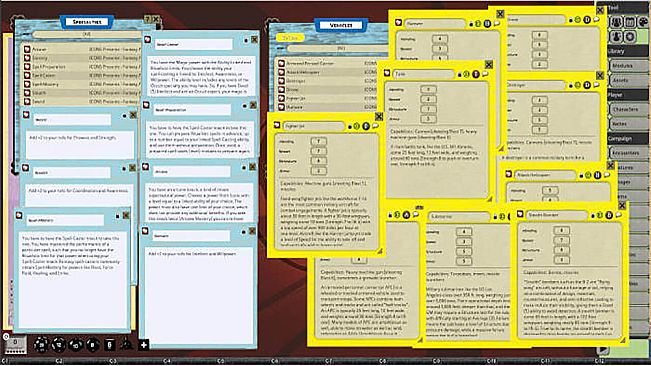Roll the d20 die

click(x=41, y=344)
